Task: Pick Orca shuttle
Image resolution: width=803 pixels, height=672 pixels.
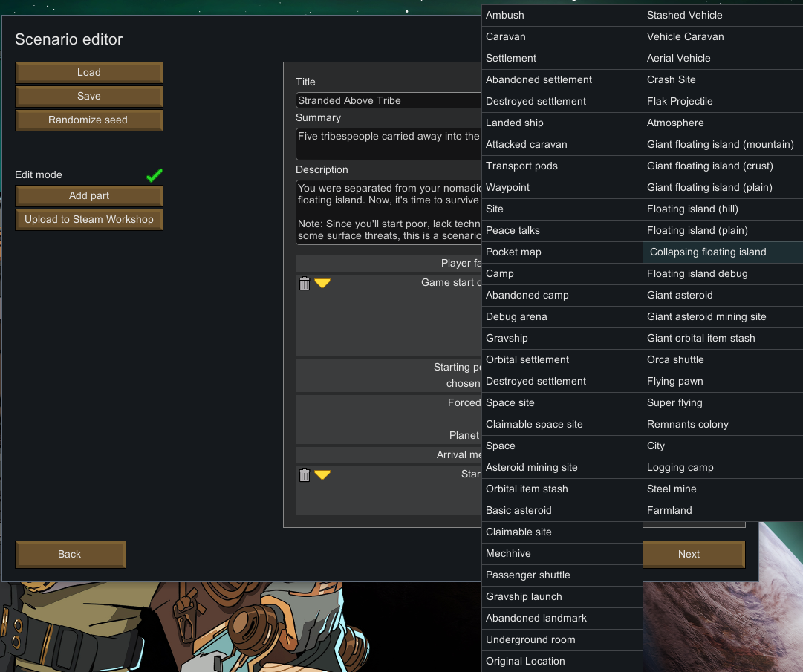Action: (x=723, y=359)
